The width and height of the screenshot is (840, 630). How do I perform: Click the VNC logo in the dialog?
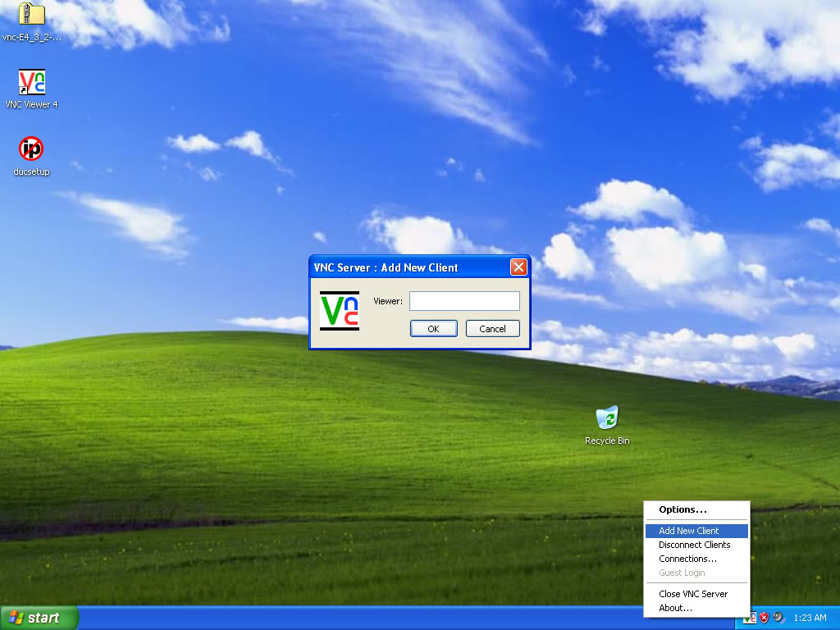coord(340,311)
